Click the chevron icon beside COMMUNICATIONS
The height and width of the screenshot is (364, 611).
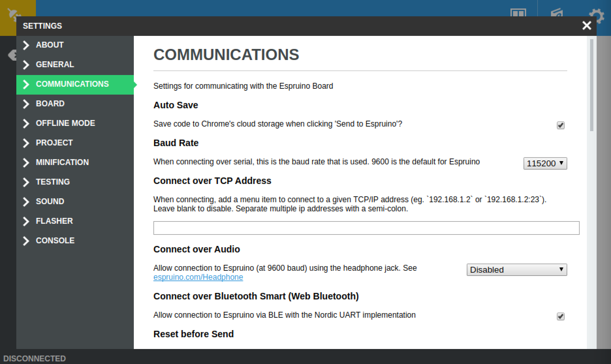(x=26, y=84)
